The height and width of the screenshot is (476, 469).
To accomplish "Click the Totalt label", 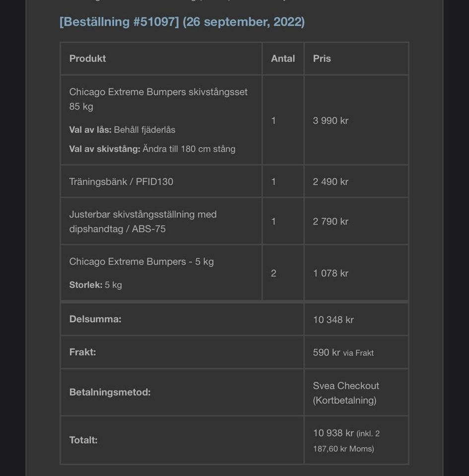I will (x=83, y=440).
